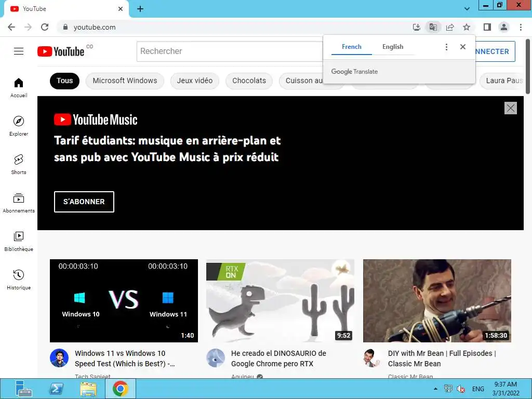532x399 pixels.
Task: Click the page vertical scrollbar
Action: (528, 66)
